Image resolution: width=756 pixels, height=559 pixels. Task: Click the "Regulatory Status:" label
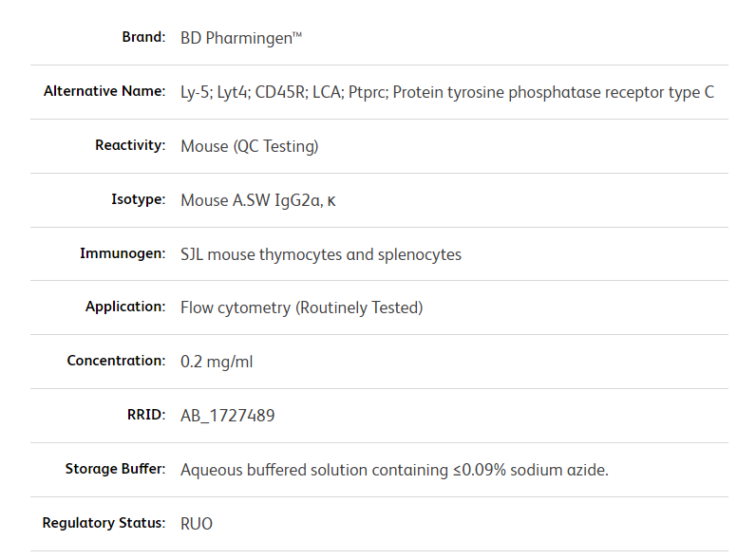(x=104, y=523)
